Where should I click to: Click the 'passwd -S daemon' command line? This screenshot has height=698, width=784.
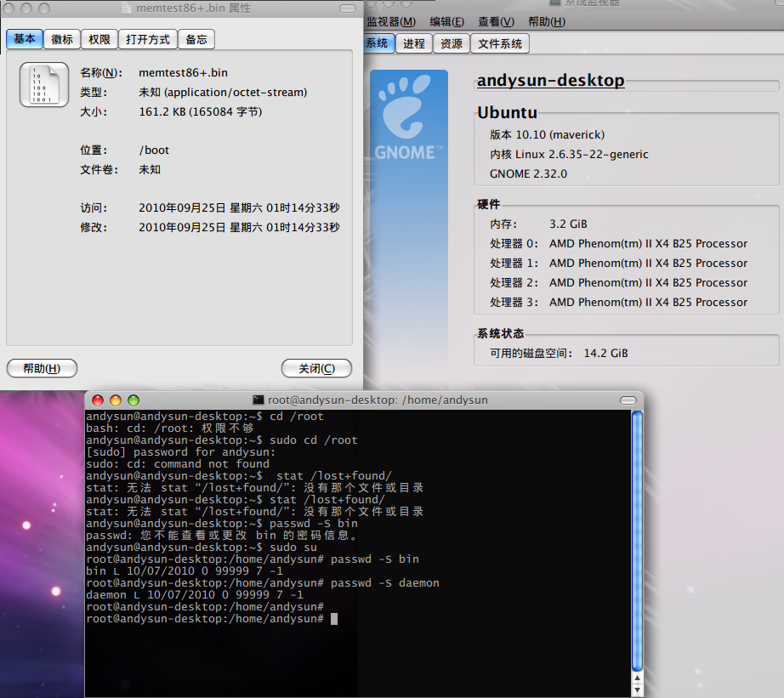click(x=263, y=583)
